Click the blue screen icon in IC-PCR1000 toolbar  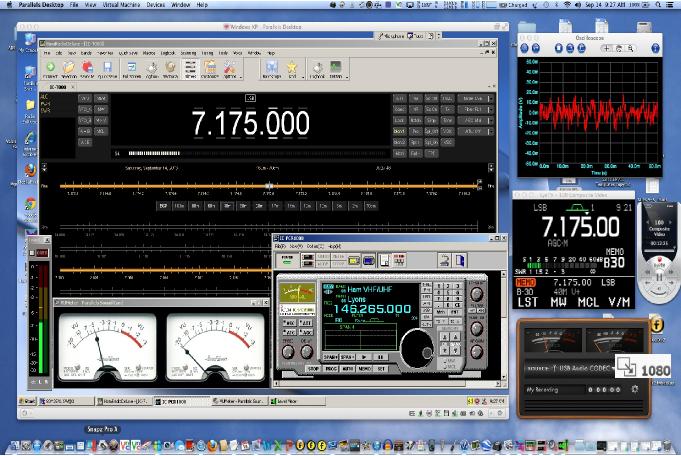(369, 261)
